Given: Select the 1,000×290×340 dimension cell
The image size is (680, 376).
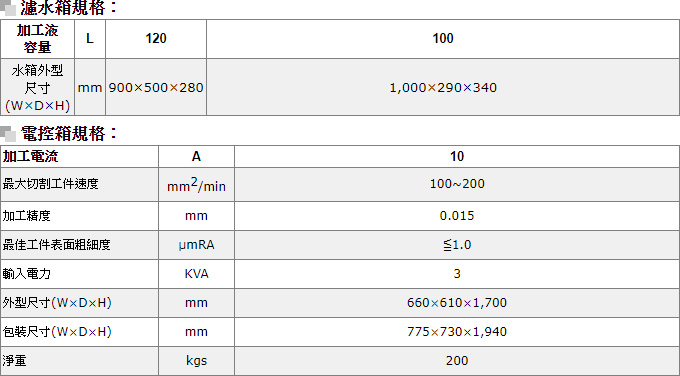Looking at the screenshot, I should click(x=443, y=88).
